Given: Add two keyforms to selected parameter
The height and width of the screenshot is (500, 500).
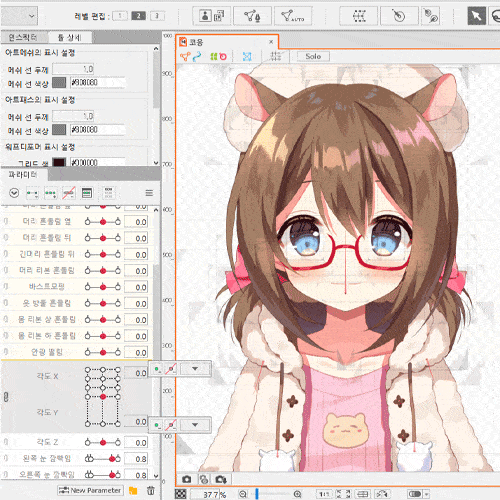Looking at the screenshot, I should click(x=33, y=193).
